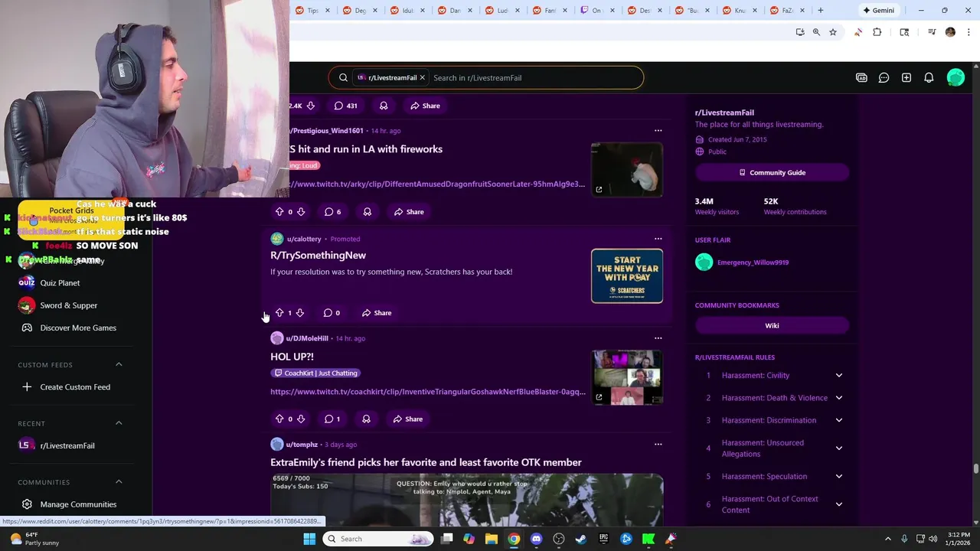Click Create Custom Feed
This screenshot has height=551, width=980.
[75, 387]
